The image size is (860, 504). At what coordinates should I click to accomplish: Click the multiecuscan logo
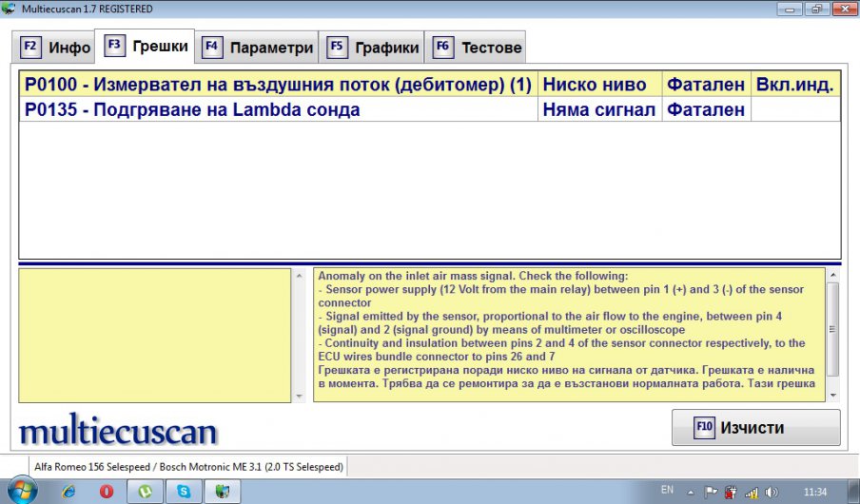(118, 433)
